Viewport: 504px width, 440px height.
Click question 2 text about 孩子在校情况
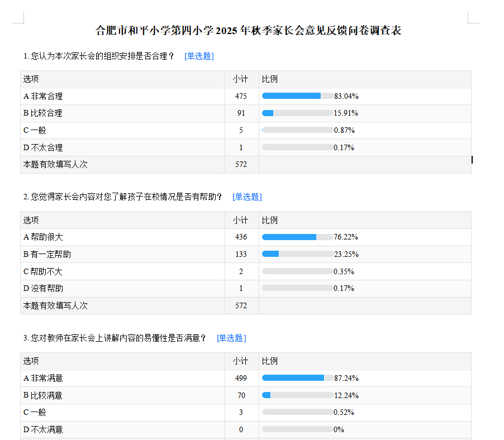[x=123, y=197]
